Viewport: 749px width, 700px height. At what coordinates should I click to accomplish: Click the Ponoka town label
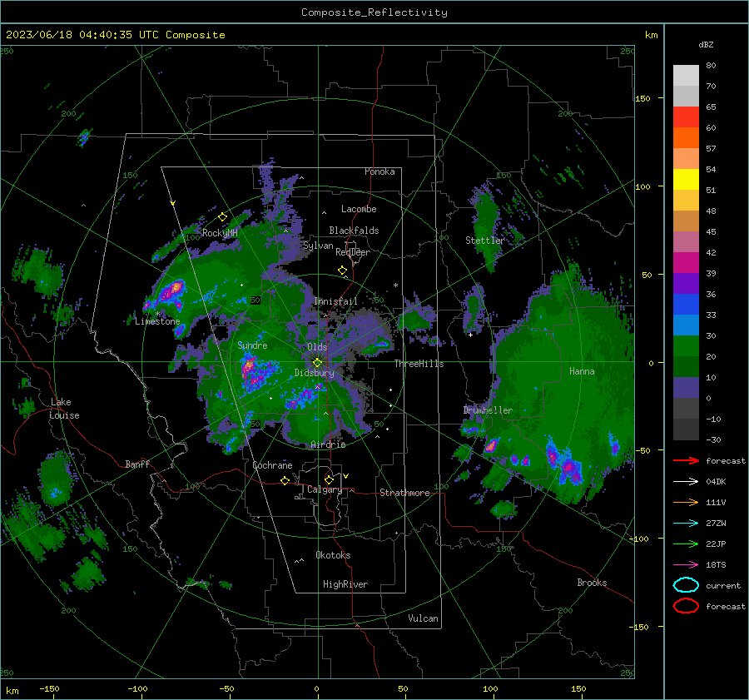379,171
